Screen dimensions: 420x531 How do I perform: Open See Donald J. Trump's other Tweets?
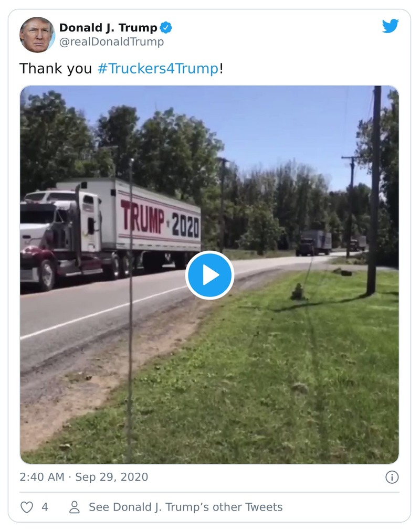pos(187,507)
